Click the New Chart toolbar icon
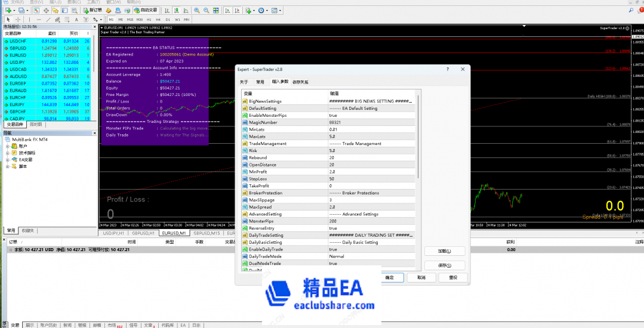 [8, 10]
